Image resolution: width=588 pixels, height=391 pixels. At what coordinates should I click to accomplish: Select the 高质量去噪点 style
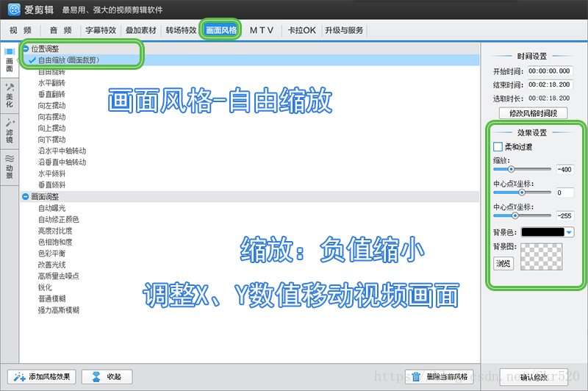click(59, 276)
